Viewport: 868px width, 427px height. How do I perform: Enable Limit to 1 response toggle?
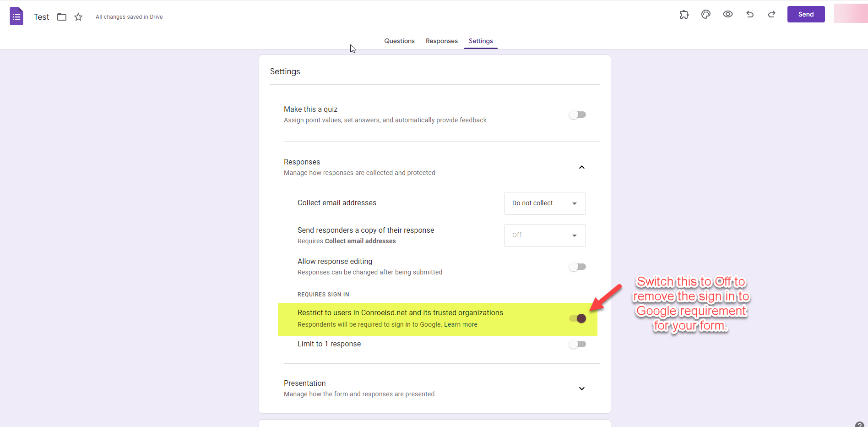pyautogui.click(x=577, y=344)
